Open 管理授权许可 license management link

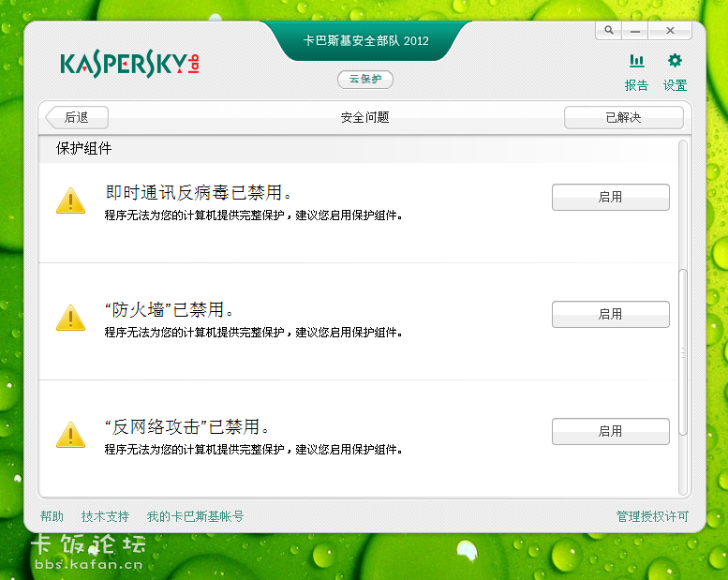(x=652, y=516)
